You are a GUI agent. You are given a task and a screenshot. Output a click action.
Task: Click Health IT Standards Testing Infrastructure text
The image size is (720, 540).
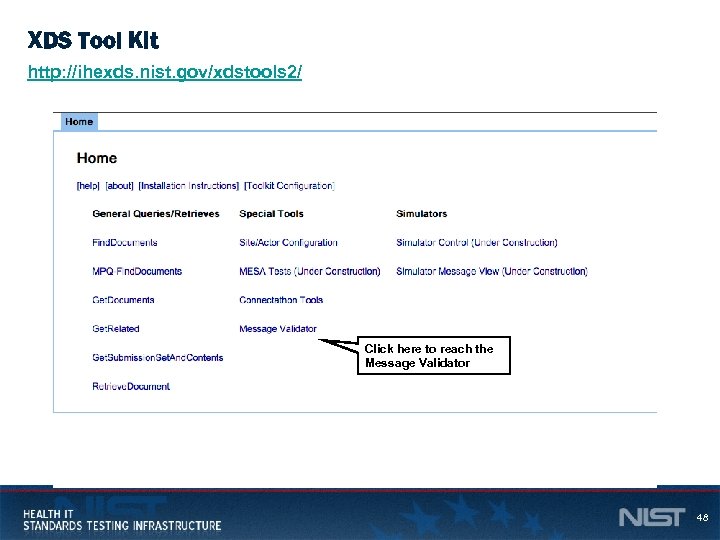click(122, 520)
